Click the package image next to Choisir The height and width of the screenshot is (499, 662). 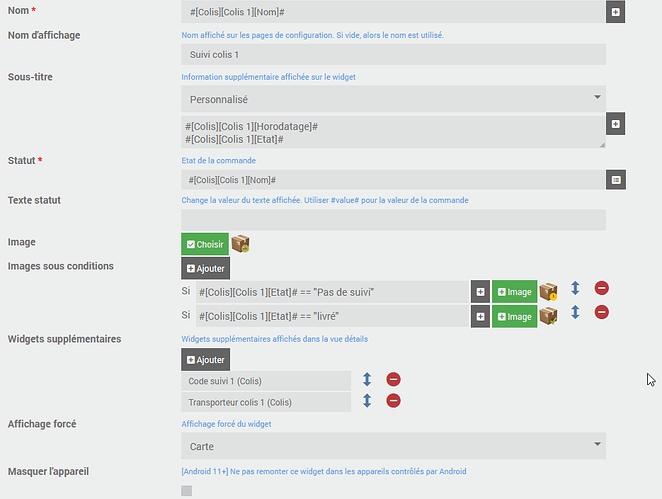tap(240, 244)
